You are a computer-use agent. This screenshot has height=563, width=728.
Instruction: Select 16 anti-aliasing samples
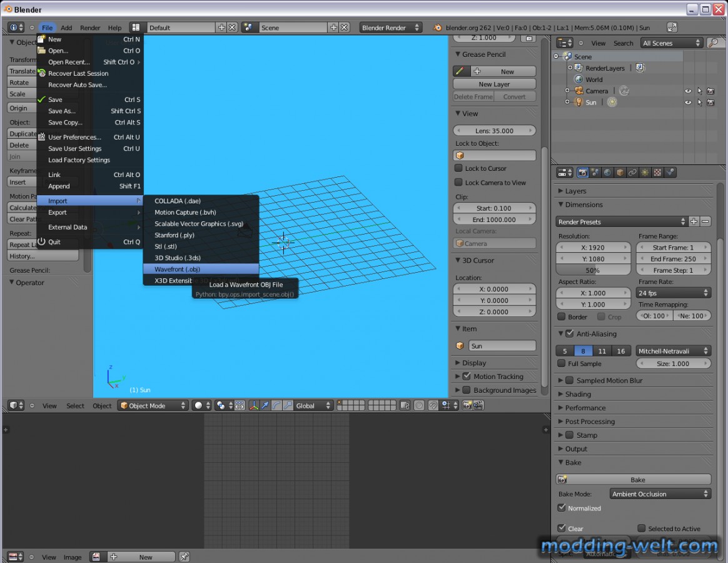tap(621, 351)
